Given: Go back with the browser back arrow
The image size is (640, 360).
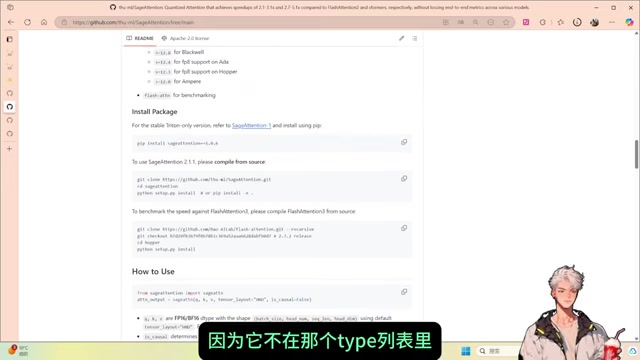Looking at the screenshot, I should click(11, 22).
